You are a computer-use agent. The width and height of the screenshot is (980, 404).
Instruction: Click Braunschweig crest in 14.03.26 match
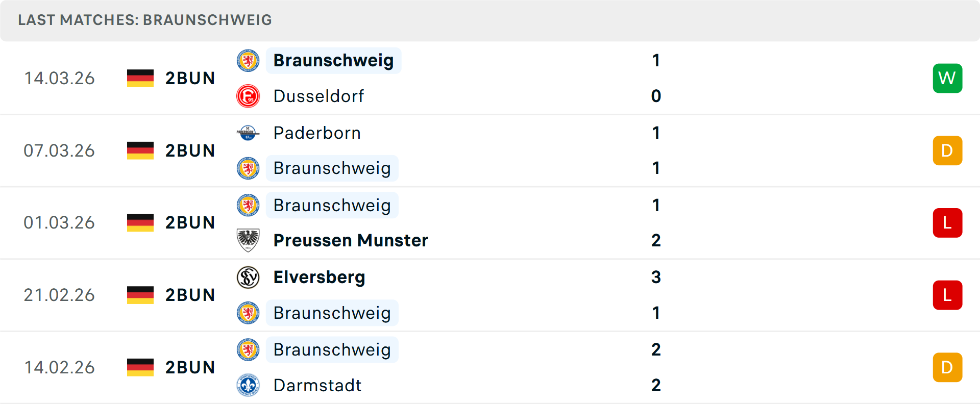[x=248, y=61]
